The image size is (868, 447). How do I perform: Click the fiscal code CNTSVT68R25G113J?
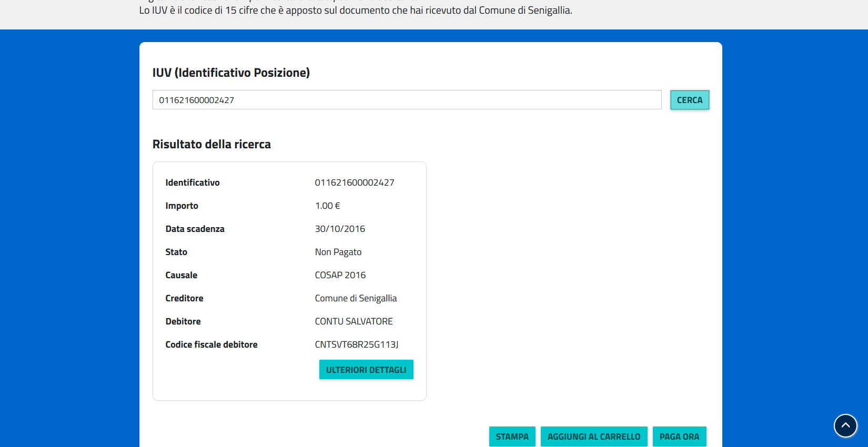coord(357,344)
